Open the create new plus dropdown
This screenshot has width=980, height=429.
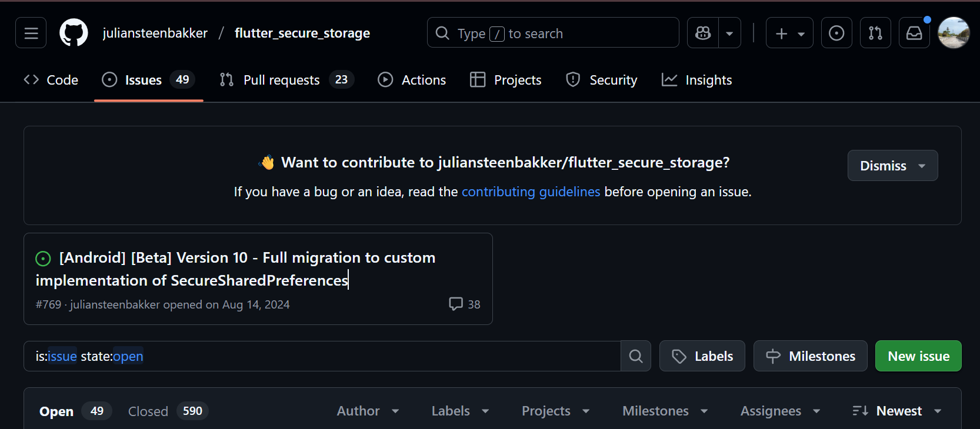(789, 33)
